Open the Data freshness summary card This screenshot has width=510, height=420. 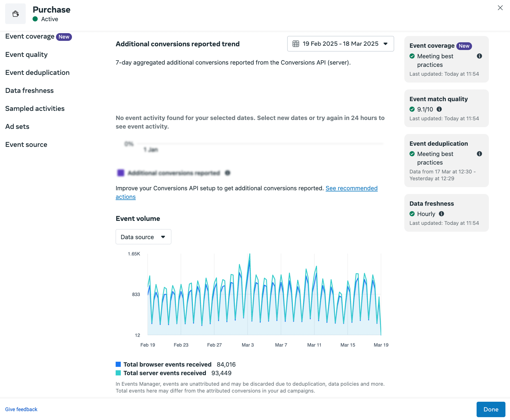click(446, 213)
